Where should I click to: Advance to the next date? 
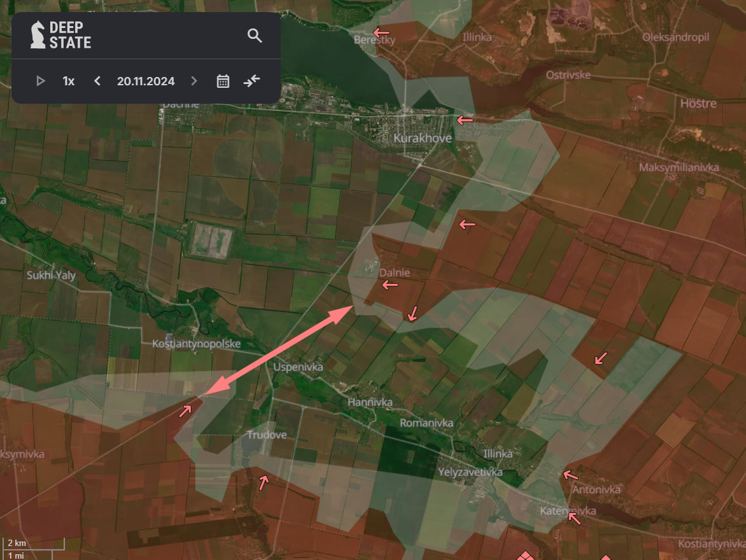pos(194,81)
